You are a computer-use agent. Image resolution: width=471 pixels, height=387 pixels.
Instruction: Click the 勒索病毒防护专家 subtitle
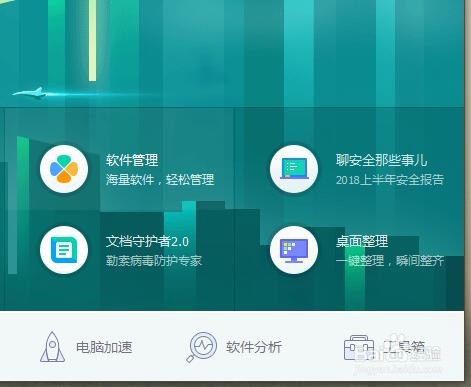[x=154, y=261]
